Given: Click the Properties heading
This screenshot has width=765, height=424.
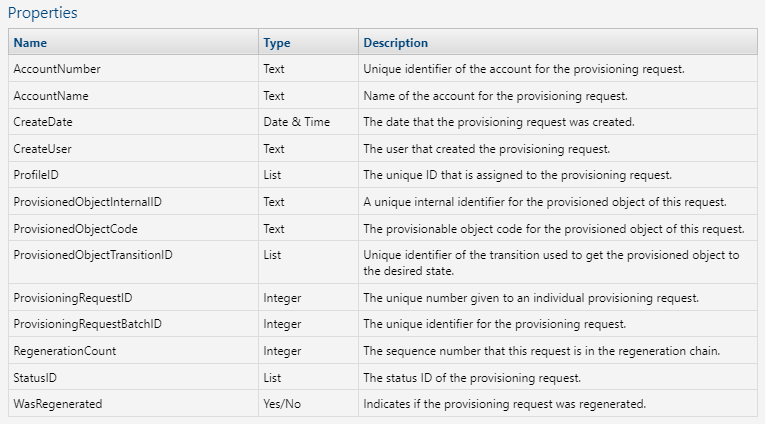Looking at the screenshot, I should tap(42, 13).
